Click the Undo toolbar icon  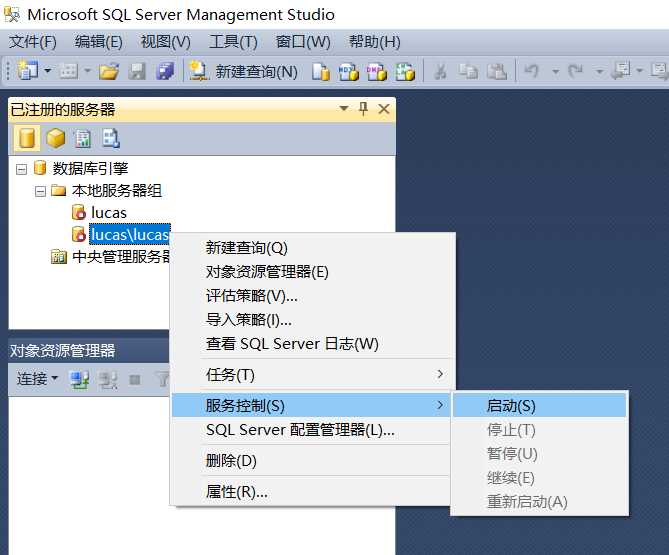click(532, 71)
